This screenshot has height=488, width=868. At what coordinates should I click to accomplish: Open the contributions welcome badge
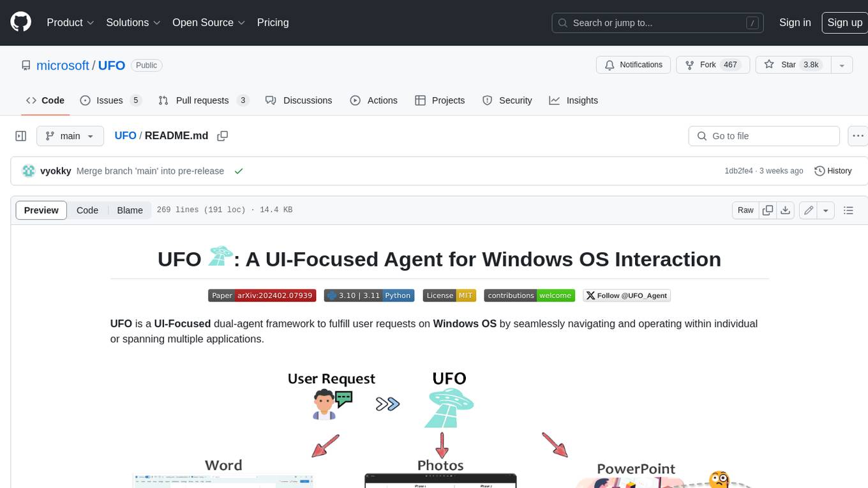point(529,296)
